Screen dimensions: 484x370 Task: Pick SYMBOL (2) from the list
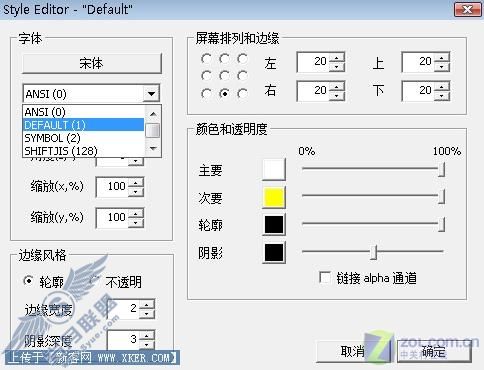pyautogui.click(x=84, y=138)
